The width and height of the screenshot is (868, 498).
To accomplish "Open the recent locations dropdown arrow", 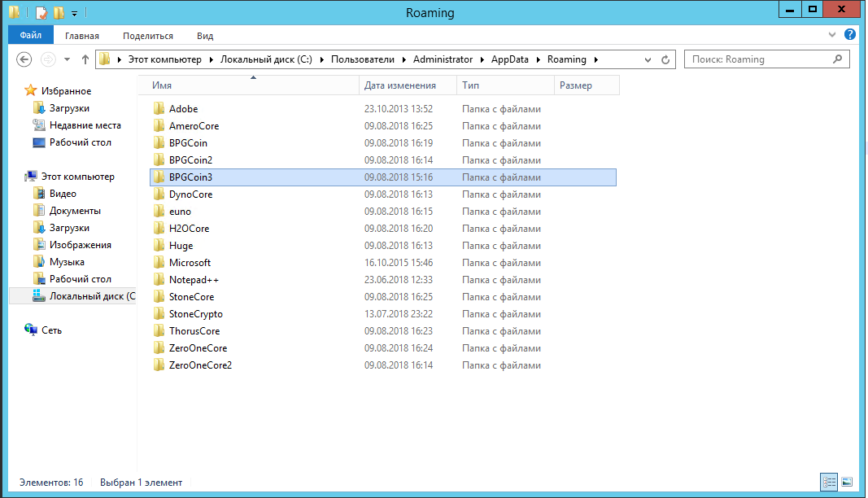I will click(x=67, y=59).
